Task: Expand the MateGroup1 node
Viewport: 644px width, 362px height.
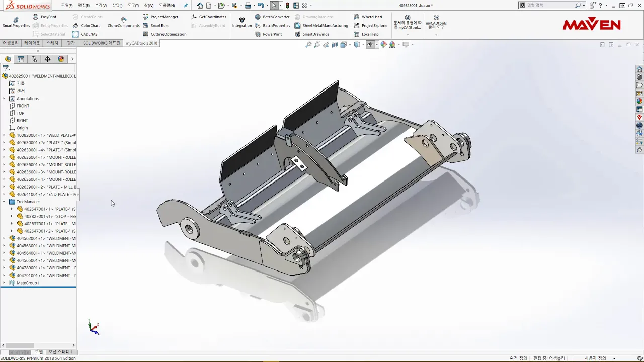Action: pyautogui.click(x=4, y=283)
